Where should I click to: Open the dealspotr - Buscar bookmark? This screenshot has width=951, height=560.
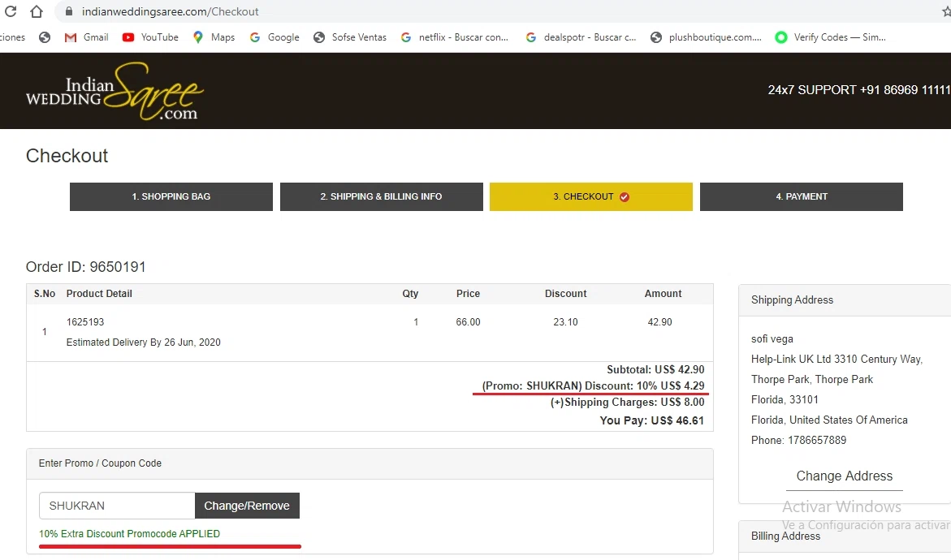point(581,37)
